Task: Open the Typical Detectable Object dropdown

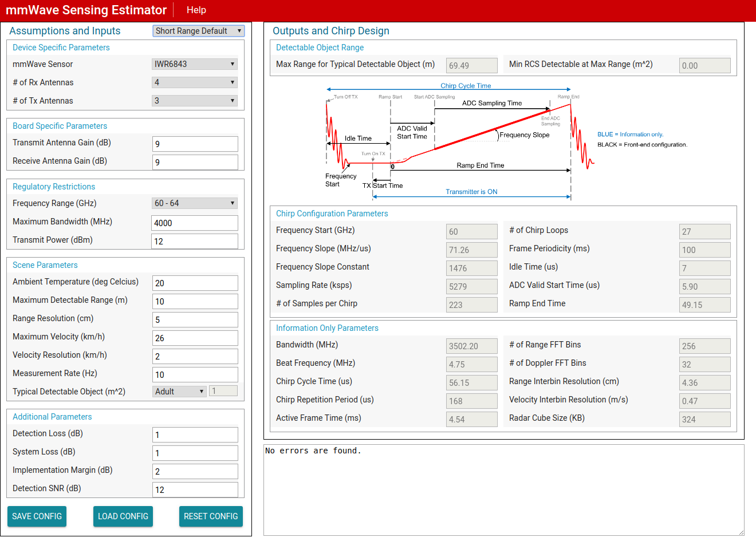Action: (179, 391)
